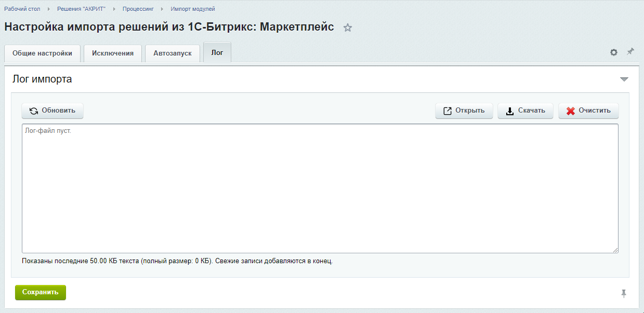644x313 pixels.
Task: Click the pin icon at bottom right
Action: tap(624, 294)
